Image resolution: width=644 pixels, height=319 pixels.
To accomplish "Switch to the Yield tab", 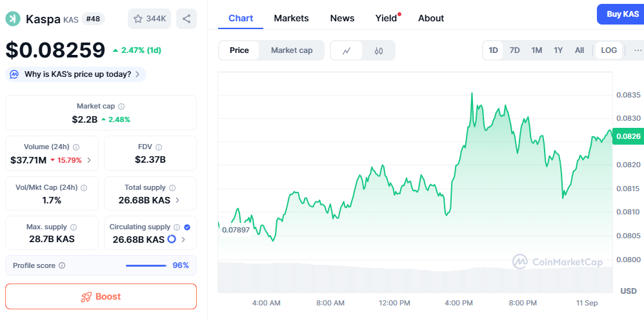I will 386,18.
